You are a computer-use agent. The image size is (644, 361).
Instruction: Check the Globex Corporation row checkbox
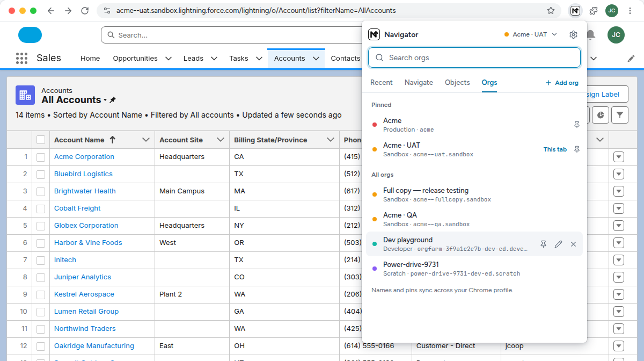pos(41,226)
